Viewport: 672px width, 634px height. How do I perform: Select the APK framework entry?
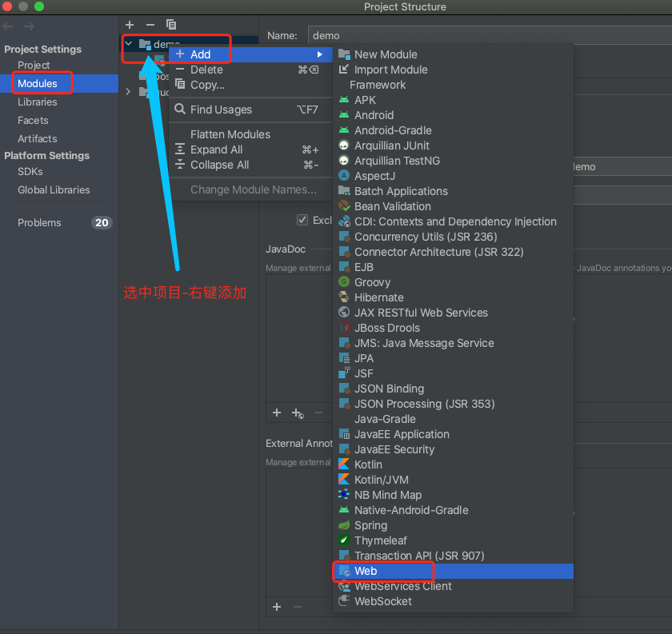453,100
